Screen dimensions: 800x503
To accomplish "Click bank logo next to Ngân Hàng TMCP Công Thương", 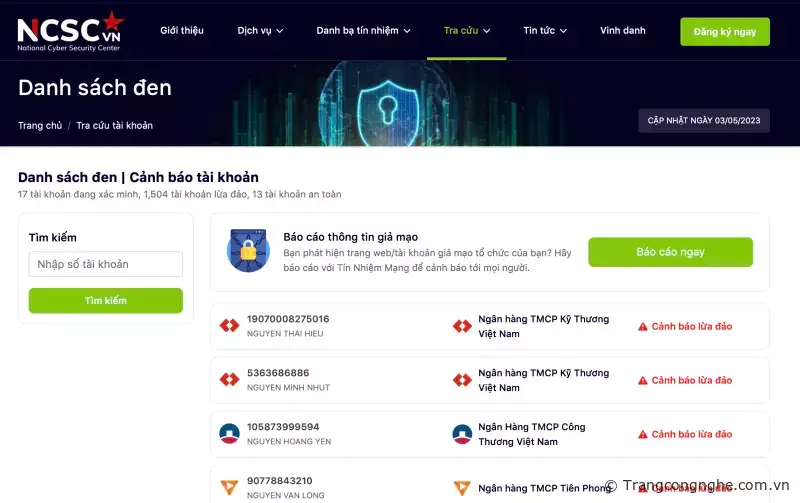I will [x=462, y=434].
